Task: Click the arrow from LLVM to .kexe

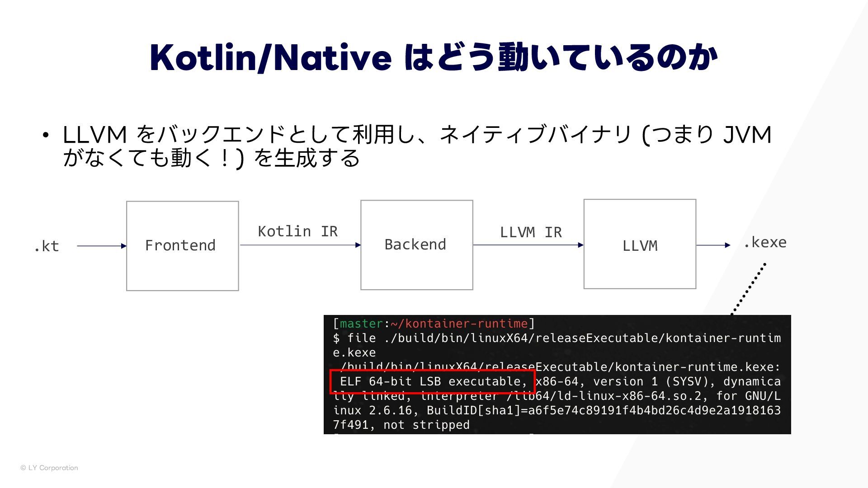Action: coord(713,245)
